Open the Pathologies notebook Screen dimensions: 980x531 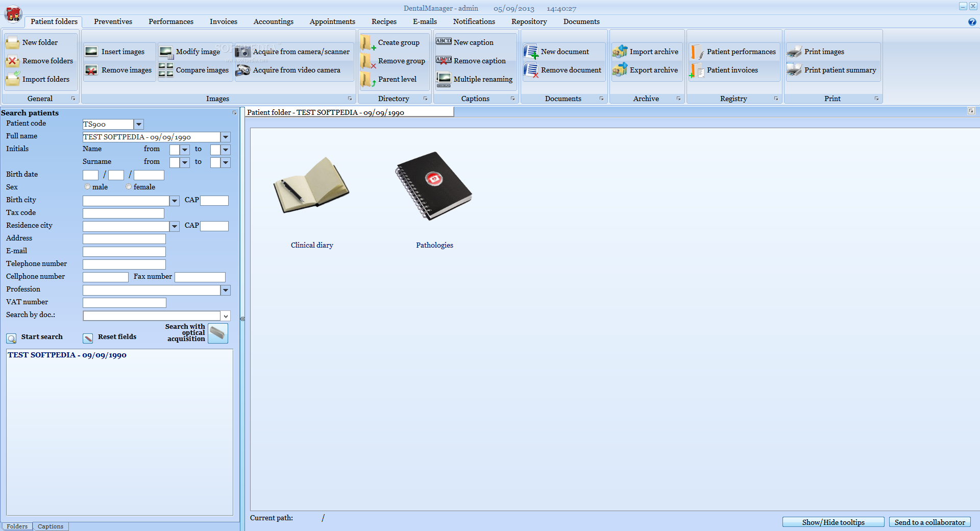[x=434, y=186]
